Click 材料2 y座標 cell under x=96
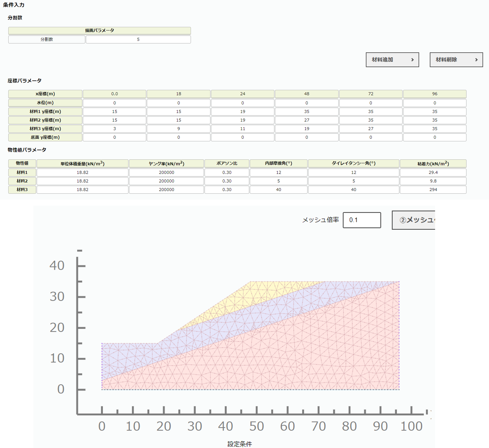Image resolution: width=489 pixels, height=448 pixels. pos(435,120)
